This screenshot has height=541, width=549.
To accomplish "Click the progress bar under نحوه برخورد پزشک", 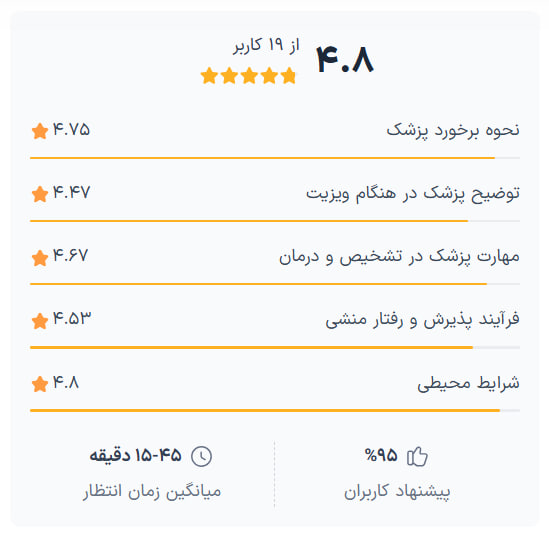I will pos(275,158).
